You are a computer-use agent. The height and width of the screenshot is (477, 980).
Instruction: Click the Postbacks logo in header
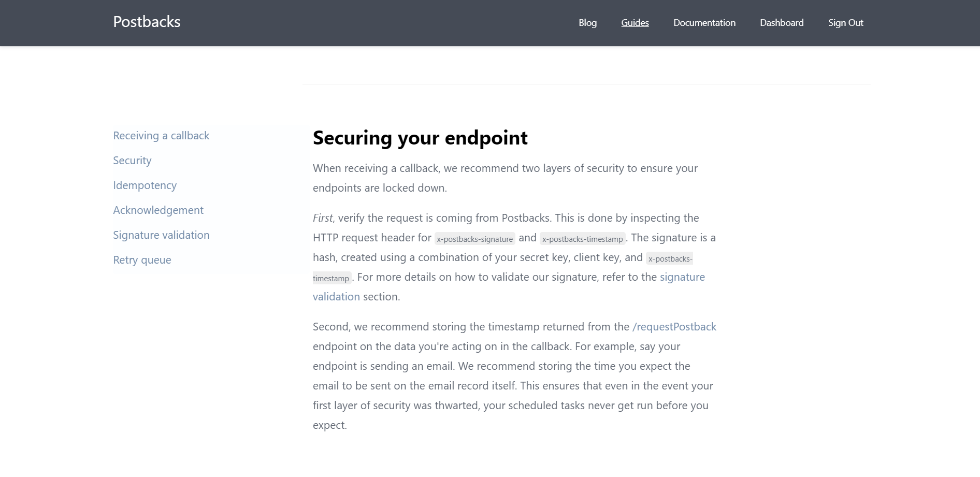point(147,22)
